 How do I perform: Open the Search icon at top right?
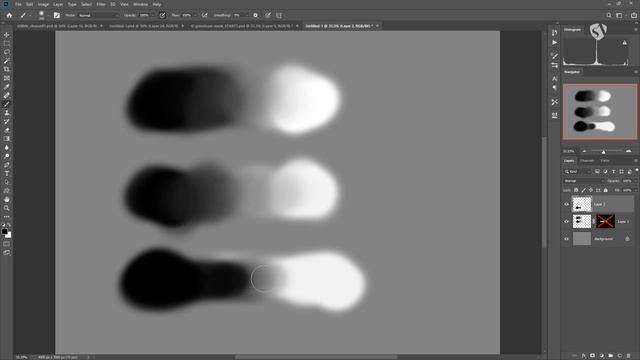coord(609,15)
